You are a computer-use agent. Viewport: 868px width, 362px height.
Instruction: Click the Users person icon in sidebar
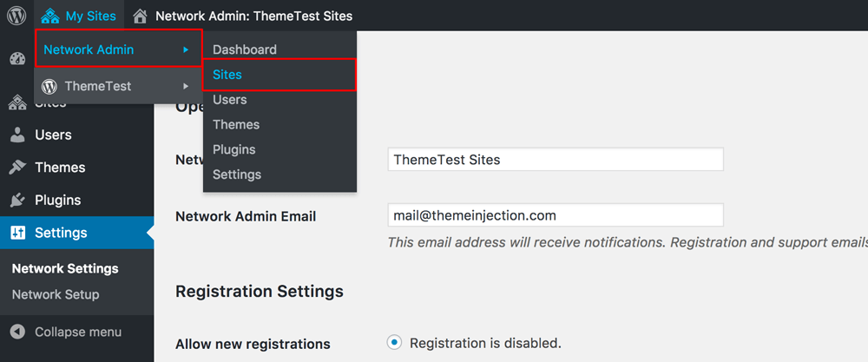pos(17,135)
